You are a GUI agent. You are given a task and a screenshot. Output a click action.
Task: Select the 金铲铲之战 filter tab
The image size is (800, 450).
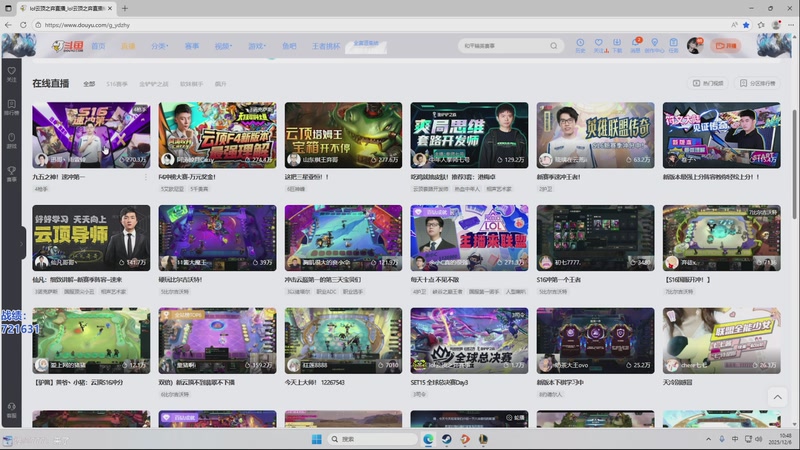point(154,84)
